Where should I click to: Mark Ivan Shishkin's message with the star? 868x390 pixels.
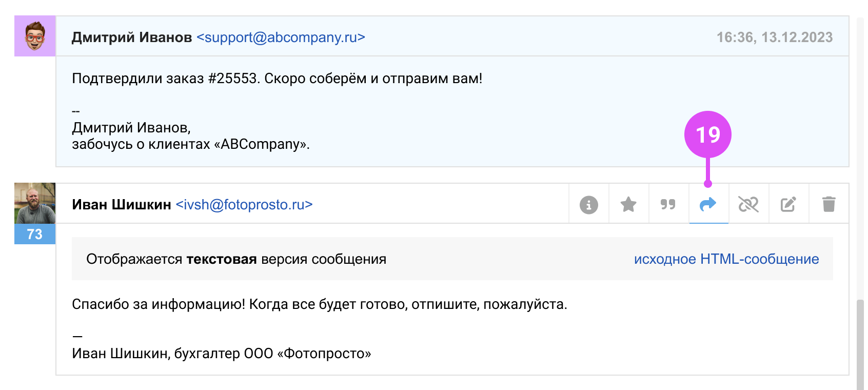(x=628, y=204)
